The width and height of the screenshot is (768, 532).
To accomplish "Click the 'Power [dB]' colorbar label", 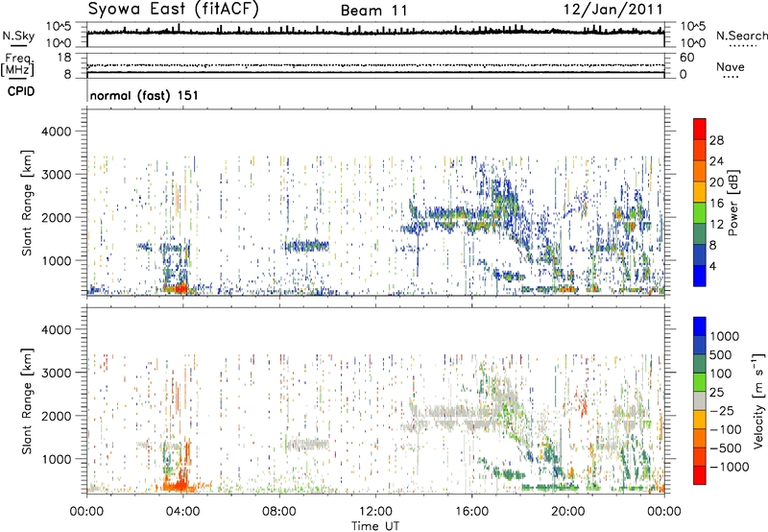I will pos(732,203).
